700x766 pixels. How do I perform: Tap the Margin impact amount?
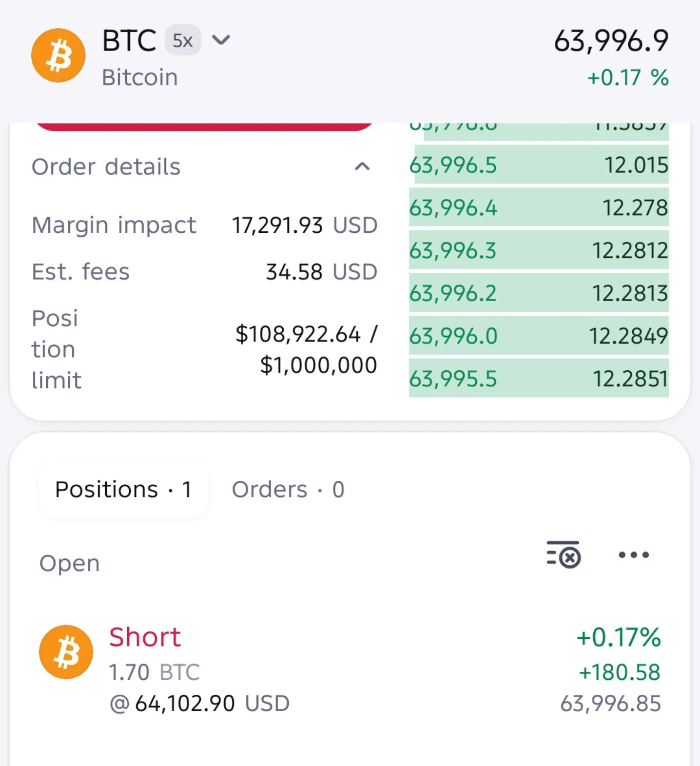(305, 225)
